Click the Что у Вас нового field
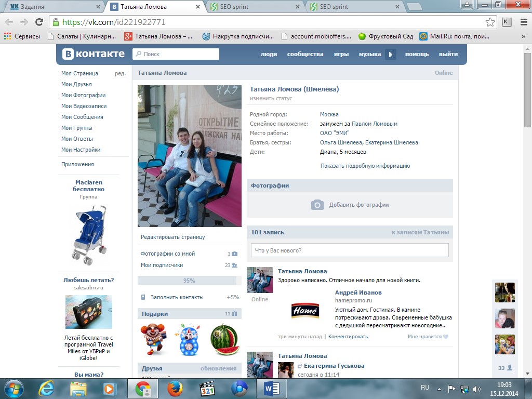The image size is (532, 399). [350, 250]
